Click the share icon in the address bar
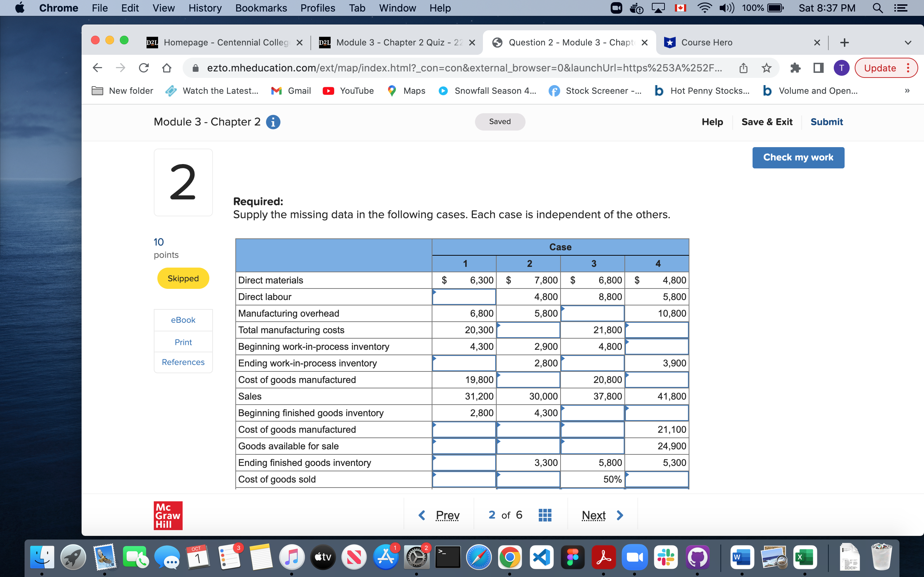Image resolution: width=924 pixels, height=577 pixels. 743,68
